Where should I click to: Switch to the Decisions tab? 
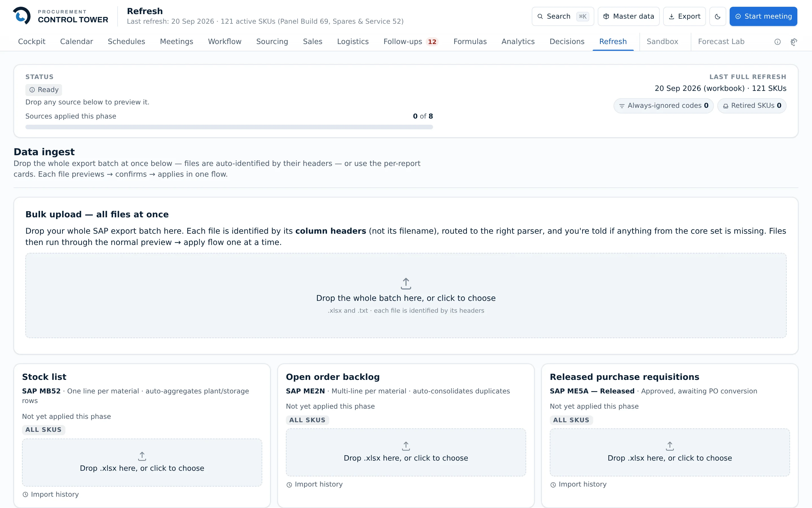(567, 42)
